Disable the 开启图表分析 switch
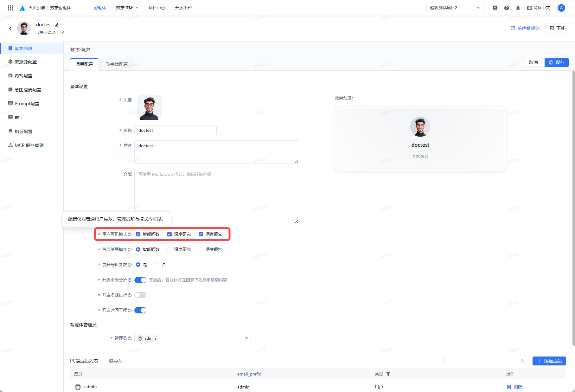575x392 pixels. [x=140, y=280]
